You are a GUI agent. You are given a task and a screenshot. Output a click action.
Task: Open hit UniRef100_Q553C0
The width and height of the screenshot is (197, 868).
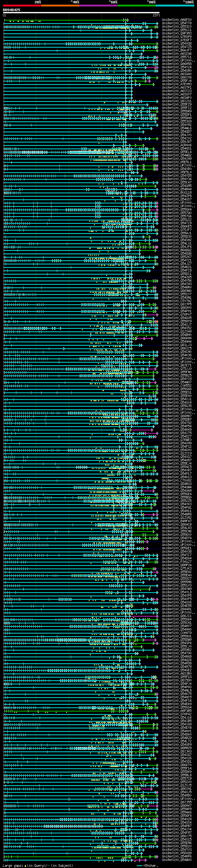[176, 26]
